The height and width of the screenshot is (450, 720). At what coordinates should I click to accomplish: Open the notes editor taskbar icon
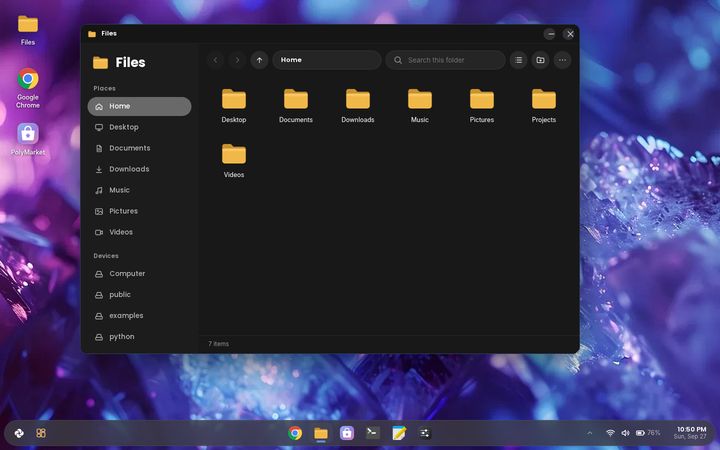pos(399,433)
